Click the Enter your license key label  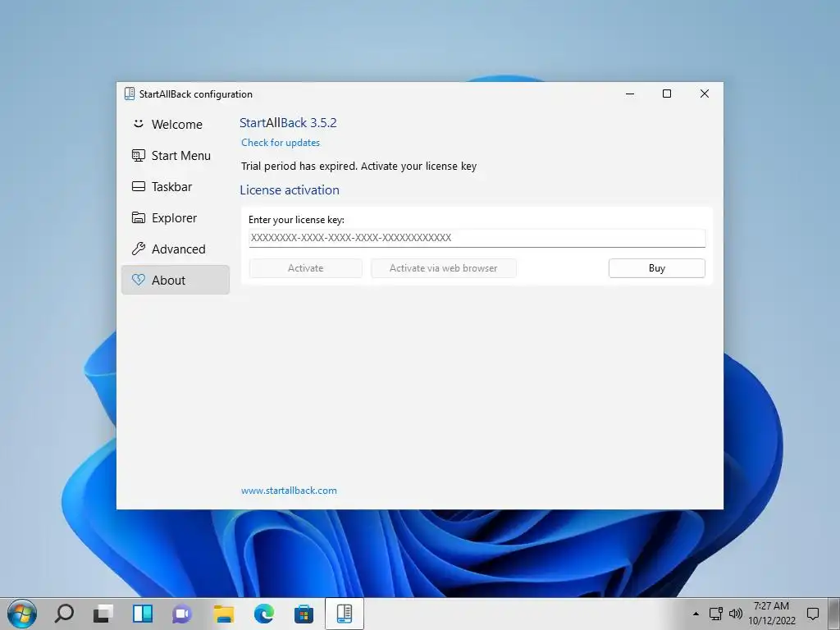click(296, 220)
